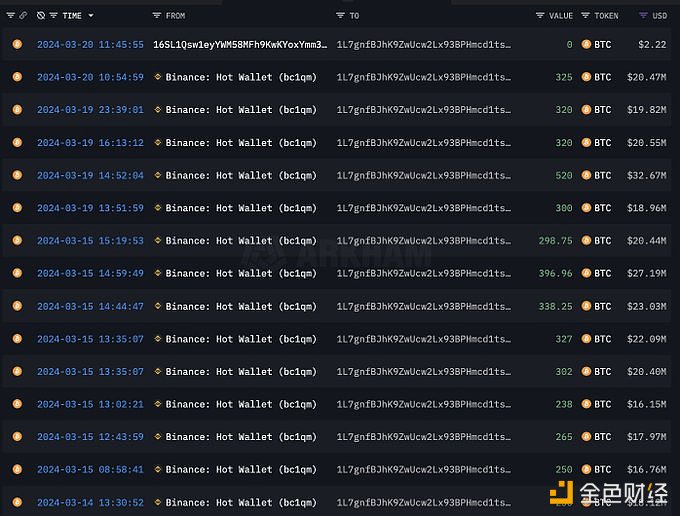Select the 327 value cell

(564, 339)
